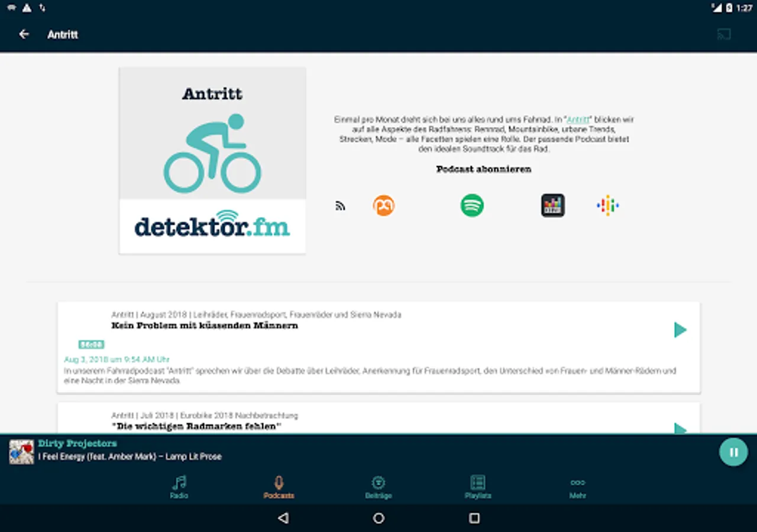
Task: Tap the Android back navigation button
Action: (283, 518)
